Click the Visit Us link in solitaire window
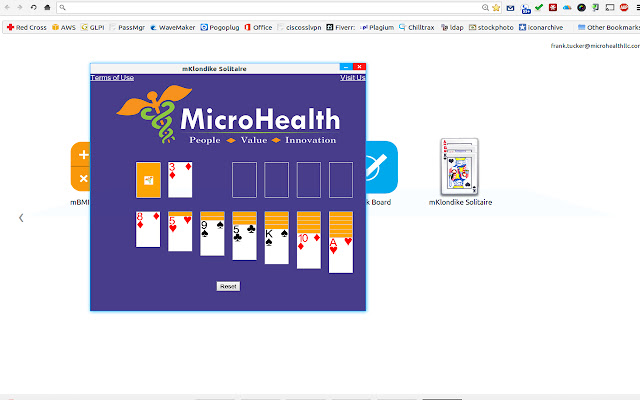This screenshot has width=640, height=400. (353, 78)
